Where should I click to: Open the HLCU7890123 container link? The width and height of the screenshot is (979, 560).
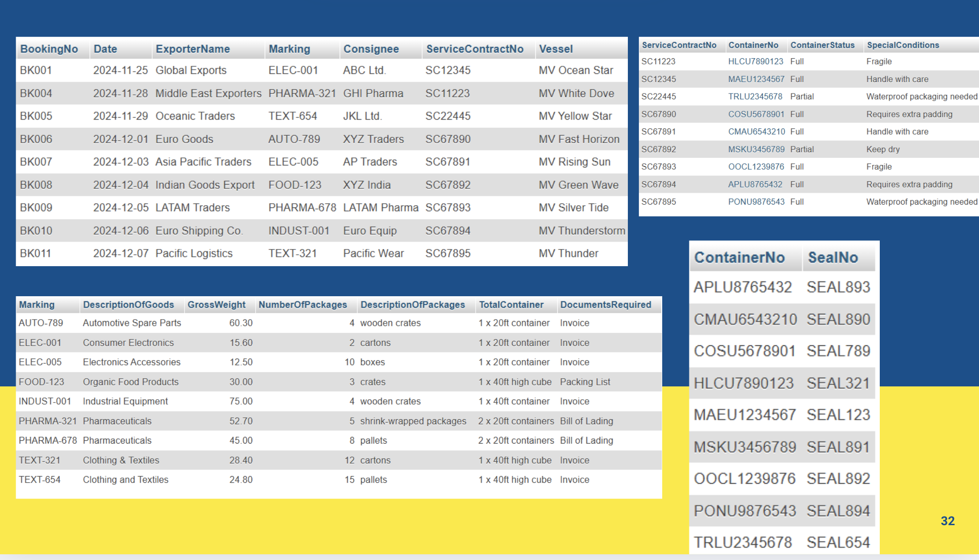755,61
